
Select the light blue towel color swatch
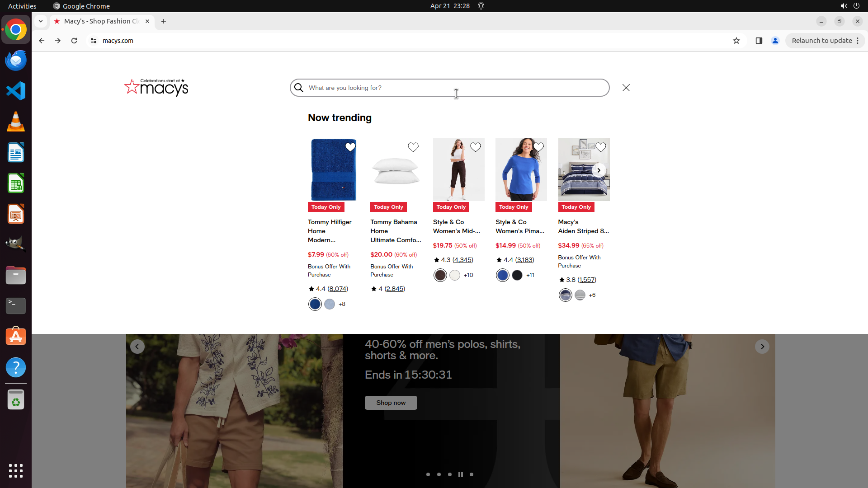pyautogui.click(x=330, y=304)
